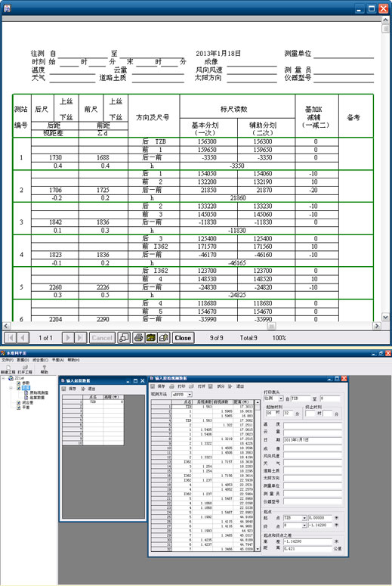Click the 100% zoom indicator in preview
392x586 pixels.
(279, 338)
